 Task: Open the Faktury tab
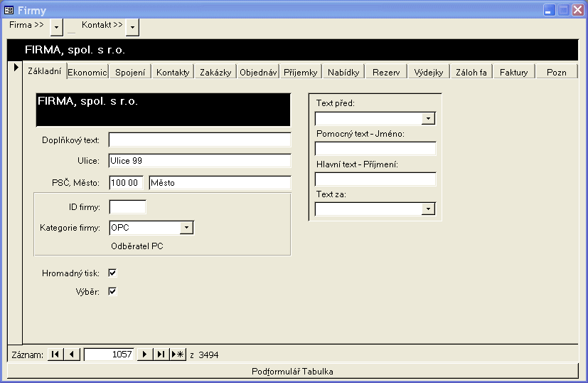tap(513, 72)
